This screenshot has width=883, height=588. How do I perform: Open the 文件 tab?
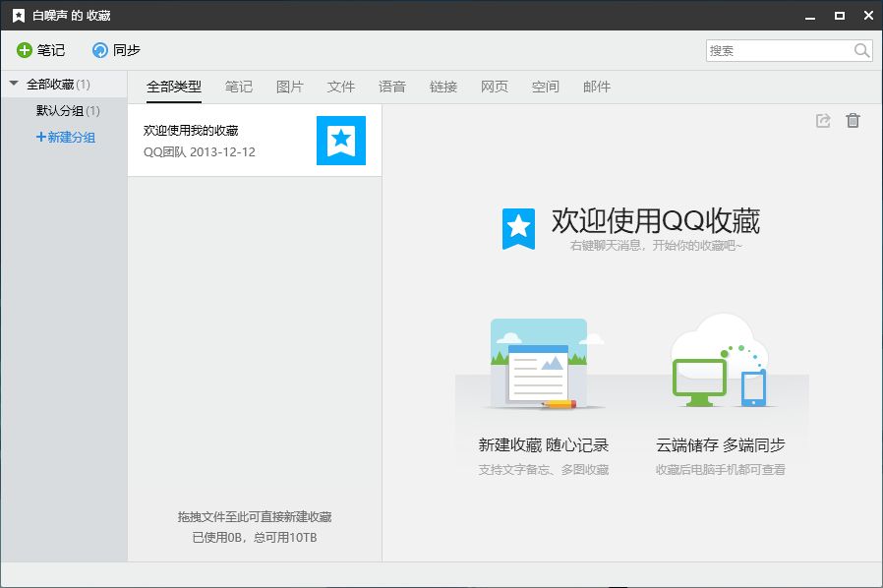pyautogui.click(x=341, y=87)
